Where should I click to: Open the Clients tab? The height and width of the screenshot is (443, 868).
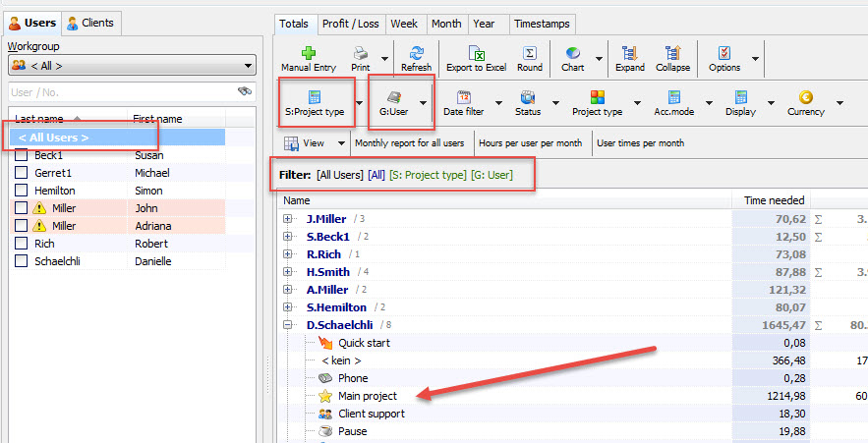click(90, 23)
